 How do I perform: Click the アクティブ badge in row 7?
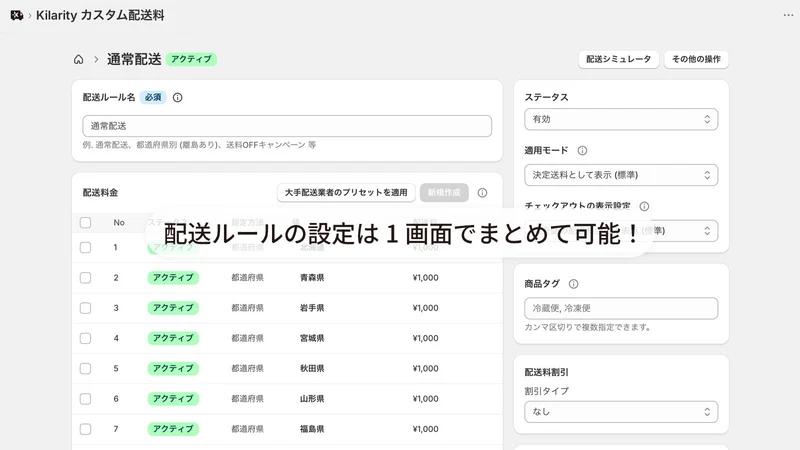coord(173,429)
